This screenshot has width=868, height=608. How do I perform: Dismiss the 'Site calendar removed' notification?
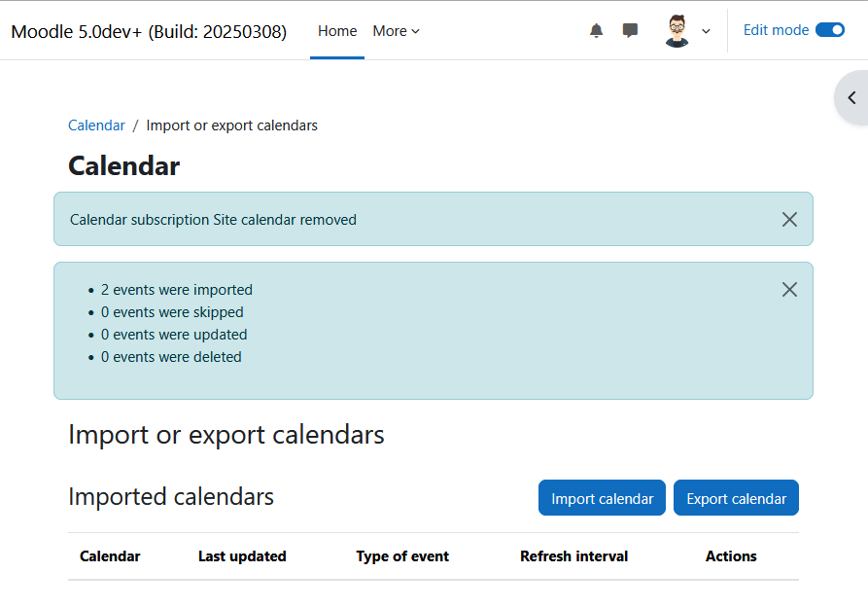pyautogui.click(x=789, y=220)
